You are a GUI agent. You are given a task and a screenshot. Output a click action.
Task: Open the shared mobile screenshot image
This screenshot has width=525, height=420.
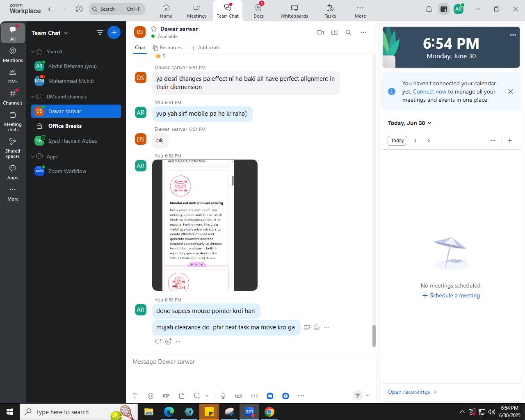point(205,225)
